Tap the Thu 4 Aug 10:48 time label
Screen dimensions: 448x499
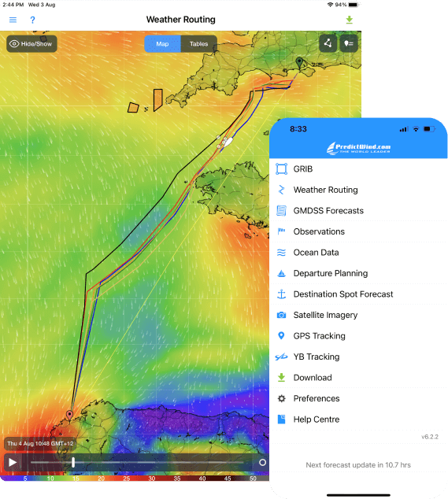click(40, 443)
